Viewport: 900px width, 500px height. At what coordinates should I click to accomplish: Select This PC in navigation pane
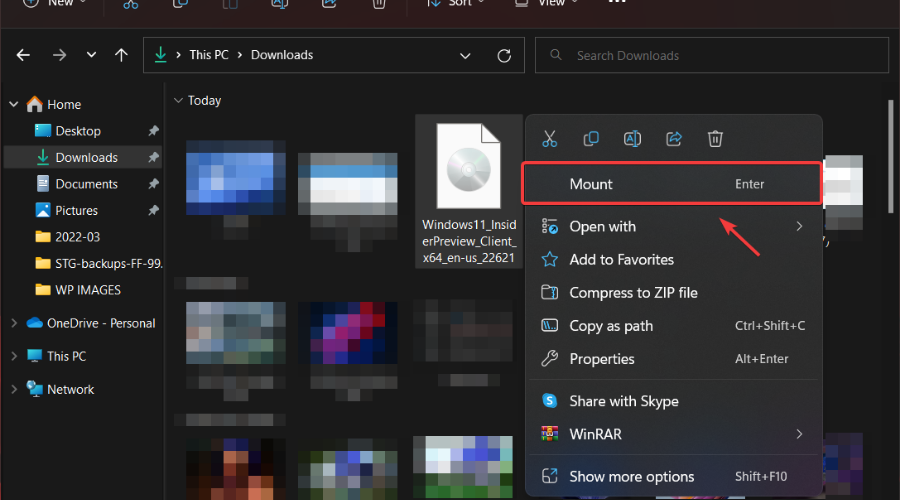[66, 356]
